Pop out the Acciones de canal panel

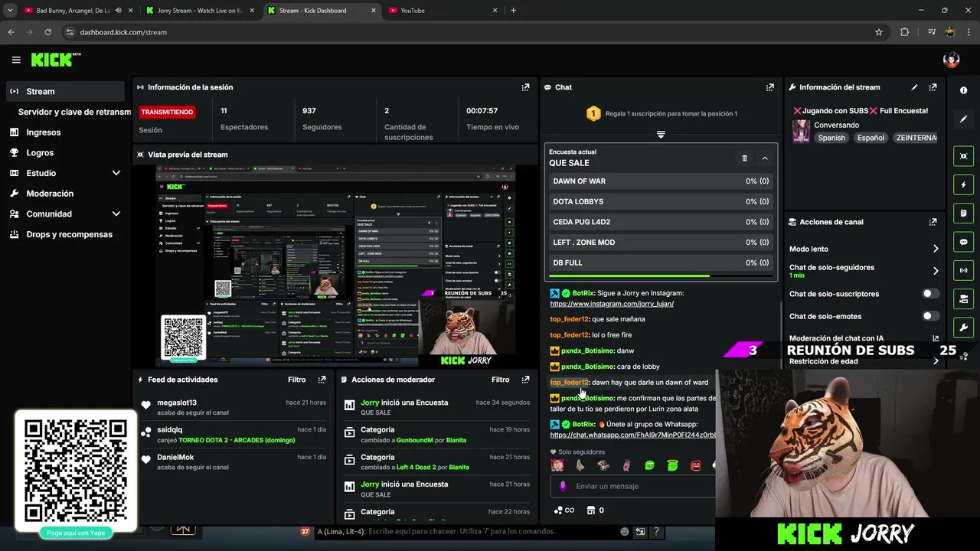point(933,222)
